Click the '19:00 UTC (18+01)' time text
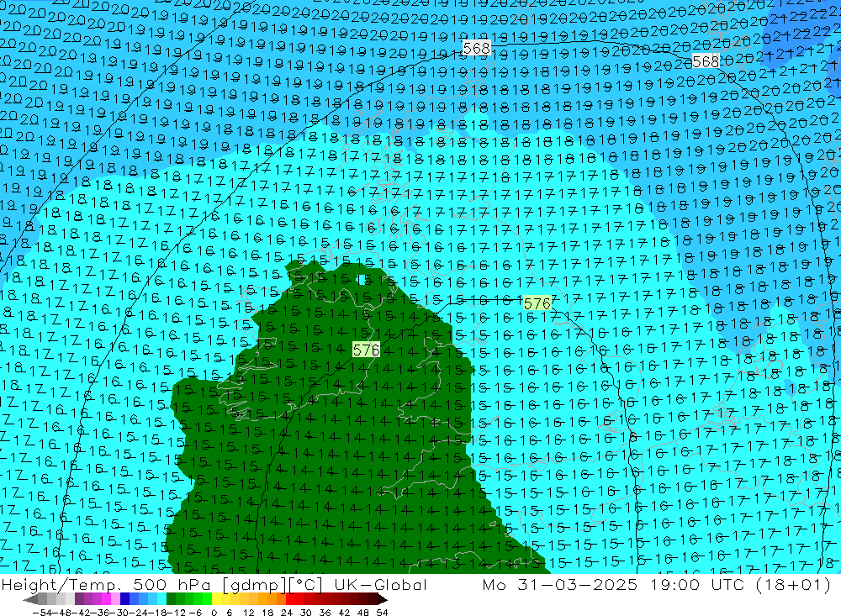 click(740, 585)
